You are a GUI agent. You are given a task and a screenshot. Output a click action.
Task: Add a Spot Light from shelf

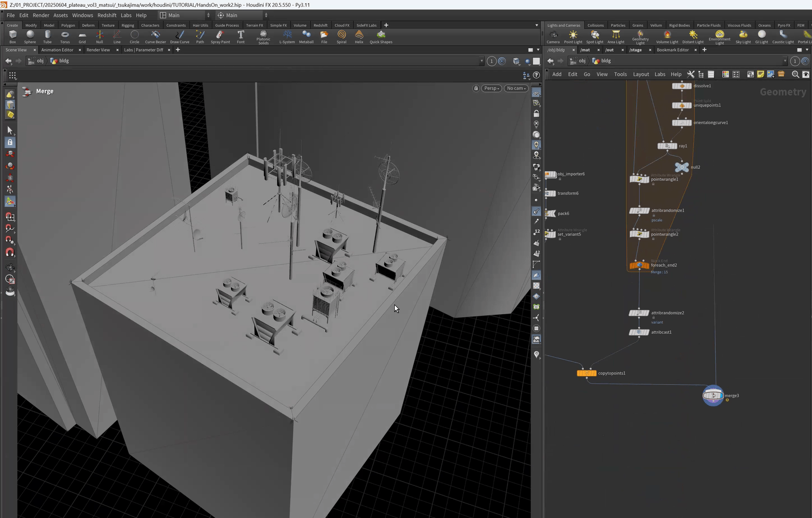coord(594,36)
